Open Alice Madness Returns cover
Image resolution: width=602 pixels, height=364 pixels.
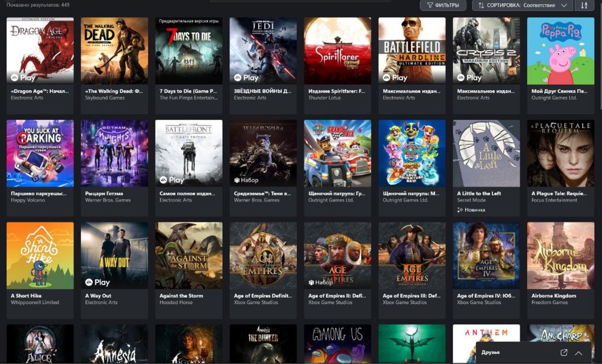pyautogui.click(x=40, y=344)
